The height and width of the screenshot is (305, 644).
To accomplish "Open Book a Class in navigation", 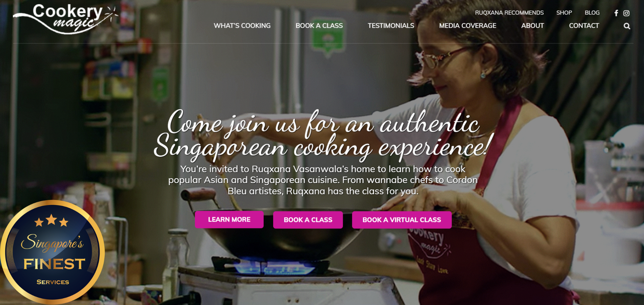I will pos(319,26).
